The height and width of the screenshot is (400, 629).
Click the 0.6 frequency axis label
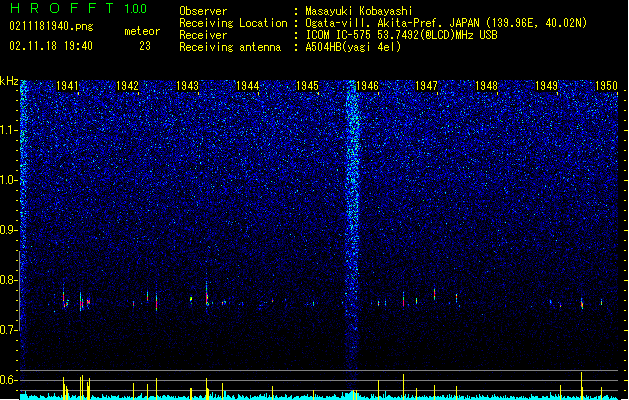pos(9,380)
